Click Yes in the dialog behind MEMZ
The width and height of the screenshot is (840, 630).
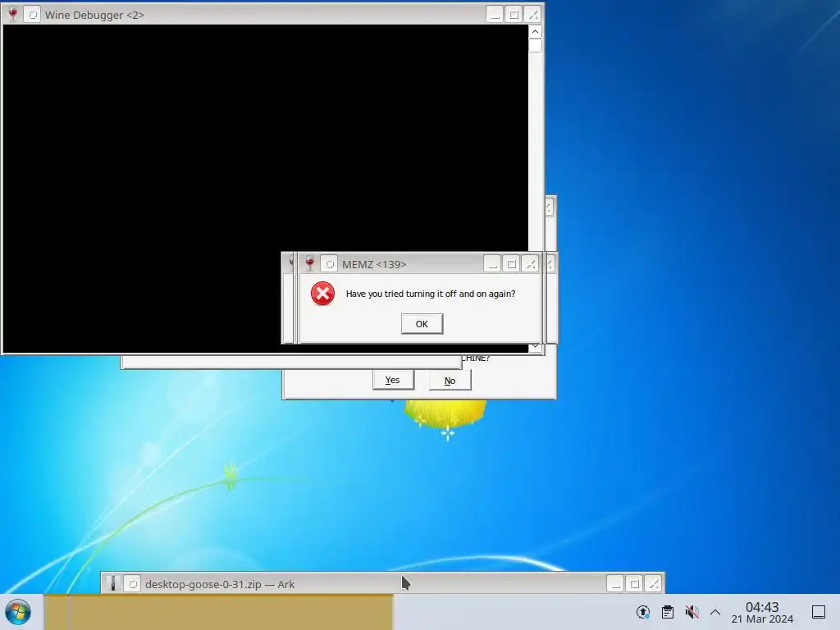click(x=393, y=380)
